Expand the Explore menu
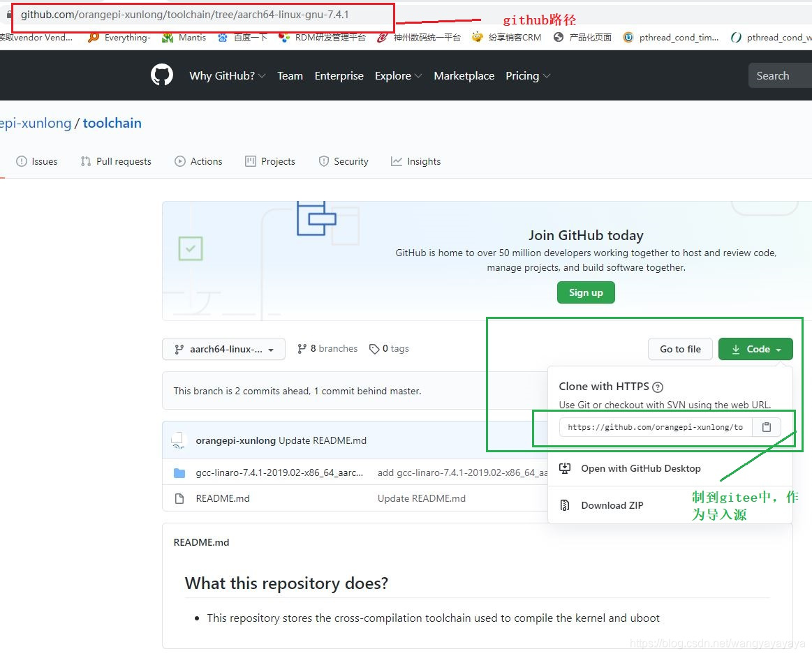 (x=398, y=75)
